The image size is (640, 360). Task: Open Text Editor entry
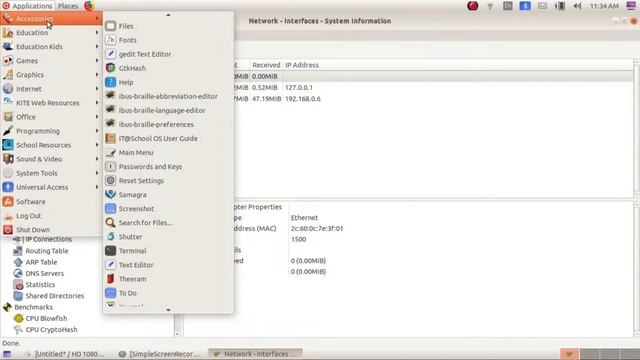pyautogui.click(x=168, y=265)
